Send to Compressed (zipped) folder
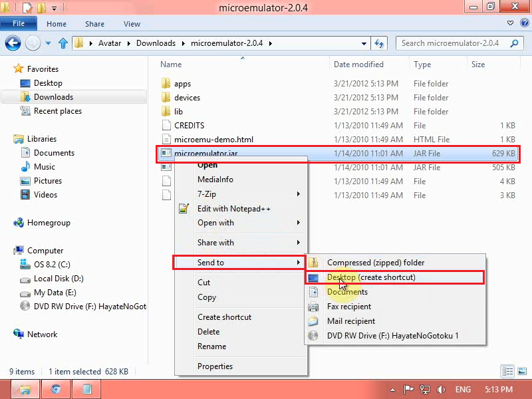532x399 pixels. pos(376,263)
